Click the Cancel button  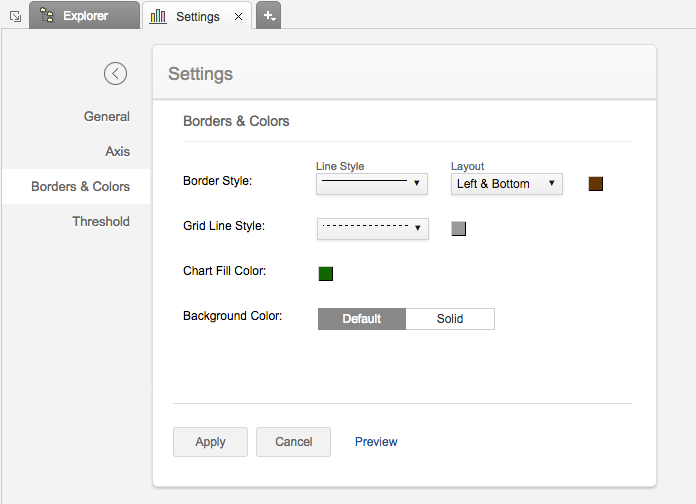[293, 442]
